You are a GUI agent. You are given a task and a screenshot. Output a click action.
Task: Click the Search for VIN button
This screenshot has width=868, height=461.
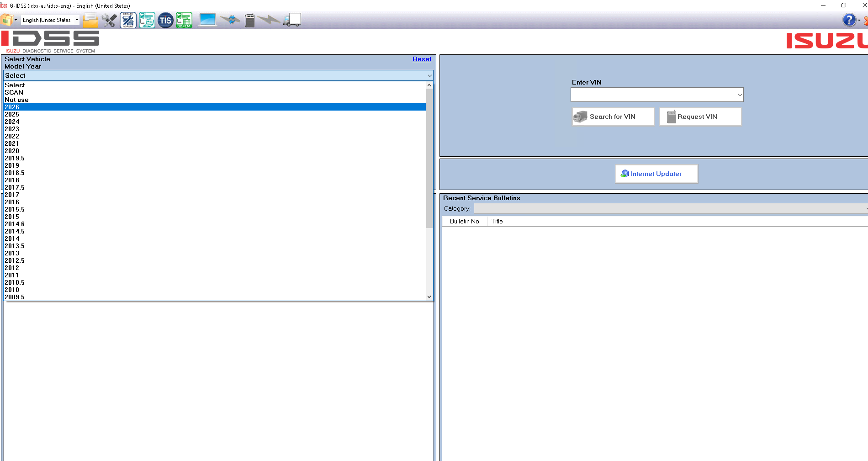[x=613, y=117]
